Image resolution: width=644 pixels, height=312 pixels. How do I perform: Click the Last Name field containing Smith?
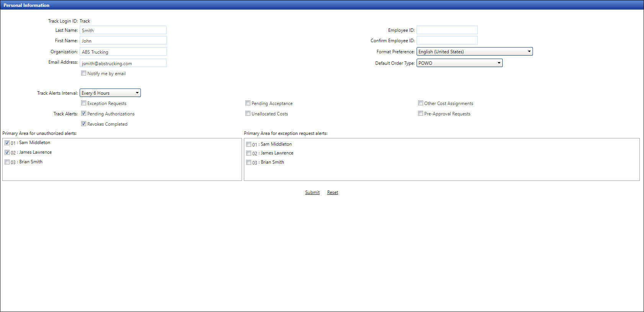[123, 30]
